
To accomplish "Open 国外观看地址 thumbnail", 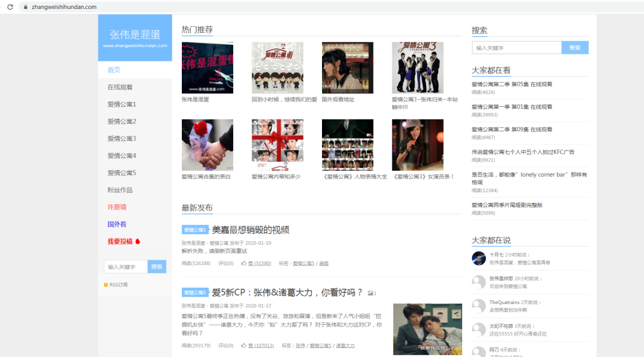I will [x=348, y=67].
